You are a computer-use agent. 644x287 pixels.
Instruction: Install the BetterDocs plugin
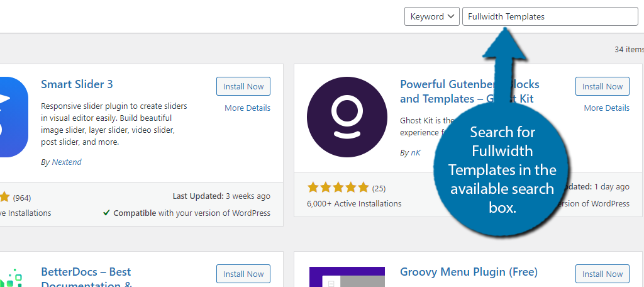[243, 274]
